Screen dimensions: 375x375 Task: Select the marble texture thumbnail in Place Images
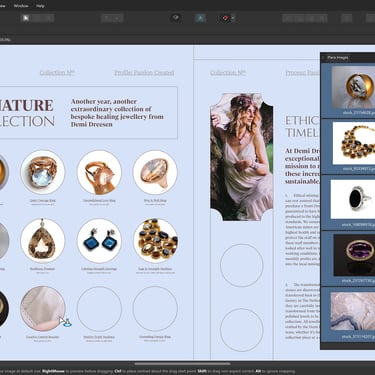(x=353, y=311)
